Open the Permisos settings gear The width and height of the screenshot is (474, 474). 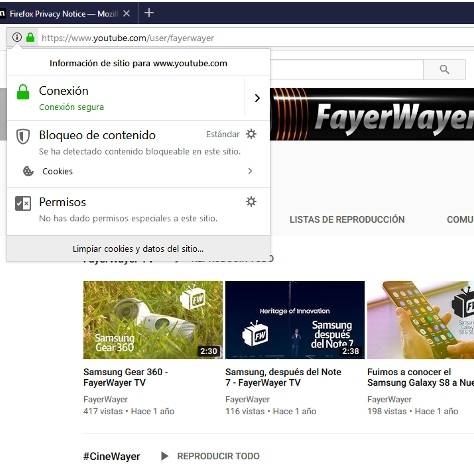pos(251,201)
